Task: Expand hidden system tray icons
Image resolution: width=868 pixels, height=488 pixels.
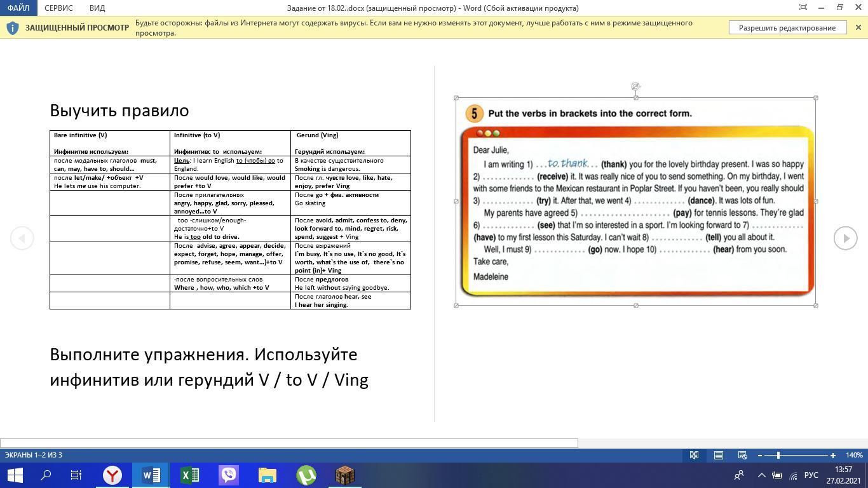Action: 761,475
